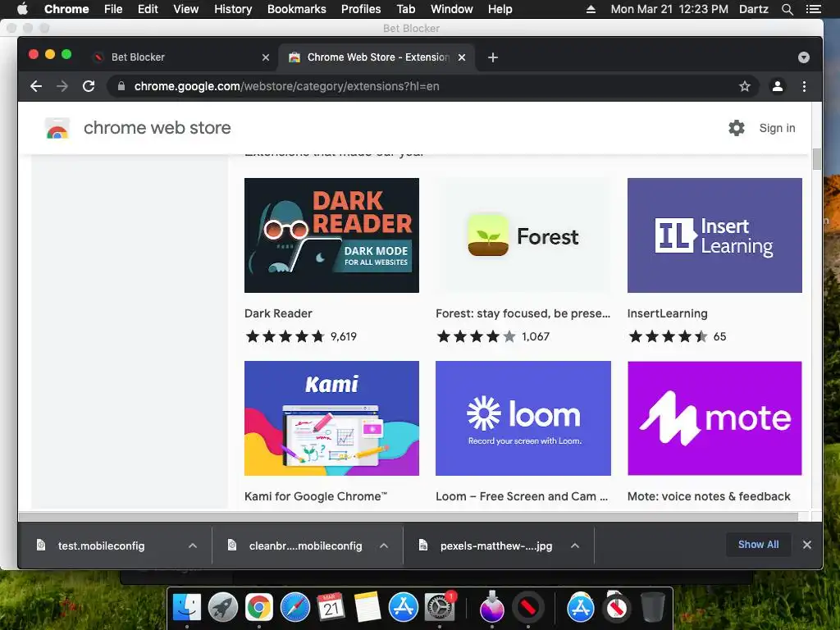Open the Help menu
The width and height of the screenshot is (840, 630).
pos(500,9)
